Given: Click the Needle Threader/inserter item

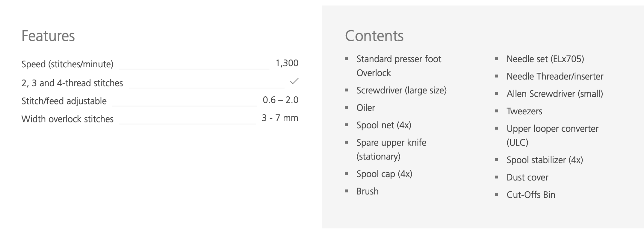Looking at the screenshot, I should (554, 76).
